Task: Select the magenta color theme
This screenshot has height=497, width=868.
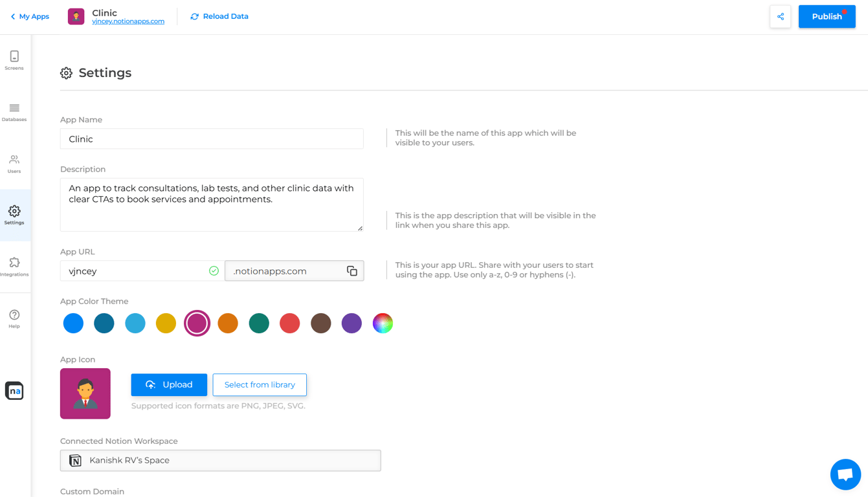Action: pyautogui.click(x=197, y=324)
